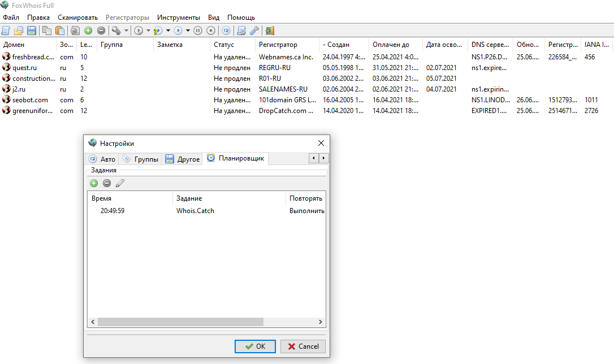
Task: Click the horizontal scrollbar thumb in tasks list
Action: (180, 322)
